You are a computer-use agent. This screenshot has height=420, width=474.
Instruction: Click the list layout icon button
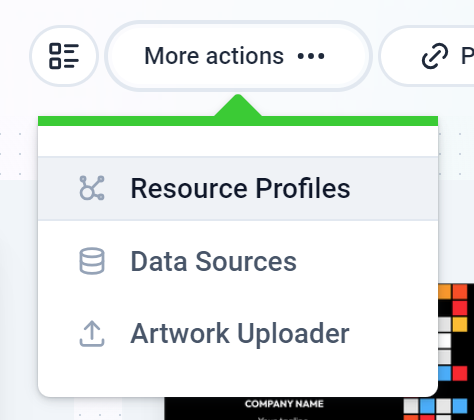coord(64,56)
